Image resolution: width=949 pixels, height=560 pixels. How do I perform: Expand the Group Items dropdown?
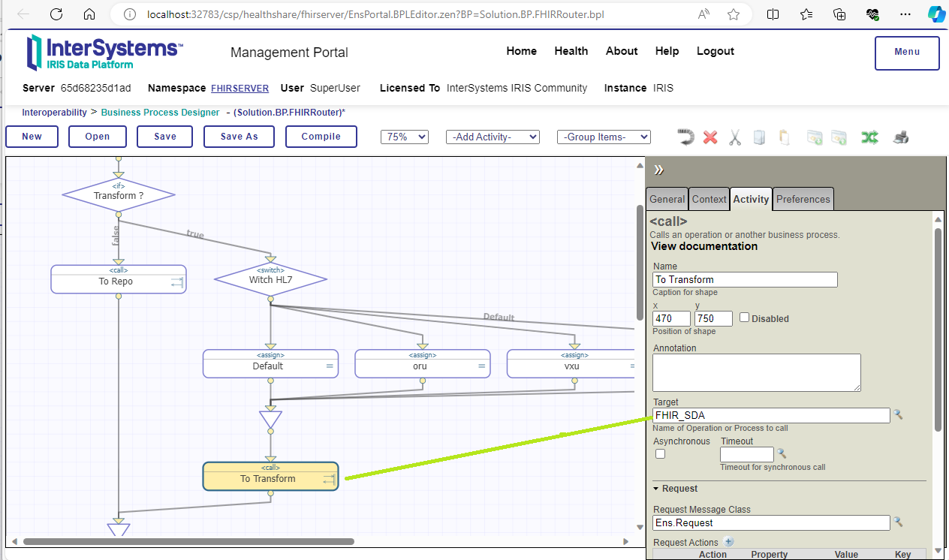pos(604,137)
